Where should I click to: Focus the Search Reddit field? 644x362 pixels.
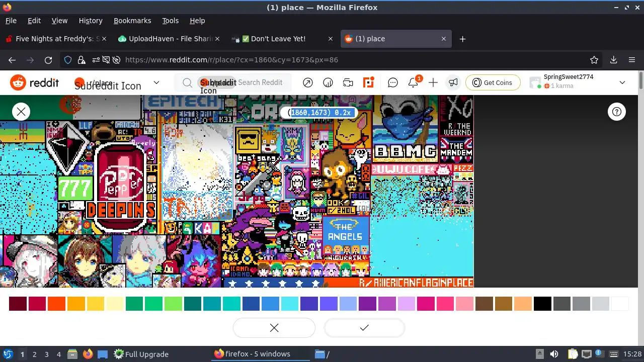(x=233, y=82)
